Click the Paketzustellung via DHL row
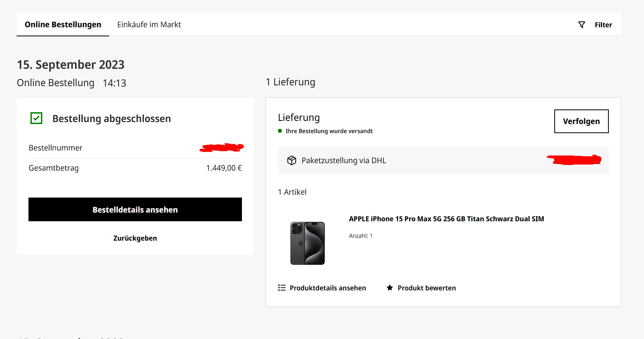Screen dimensions: 644x339 443,160
